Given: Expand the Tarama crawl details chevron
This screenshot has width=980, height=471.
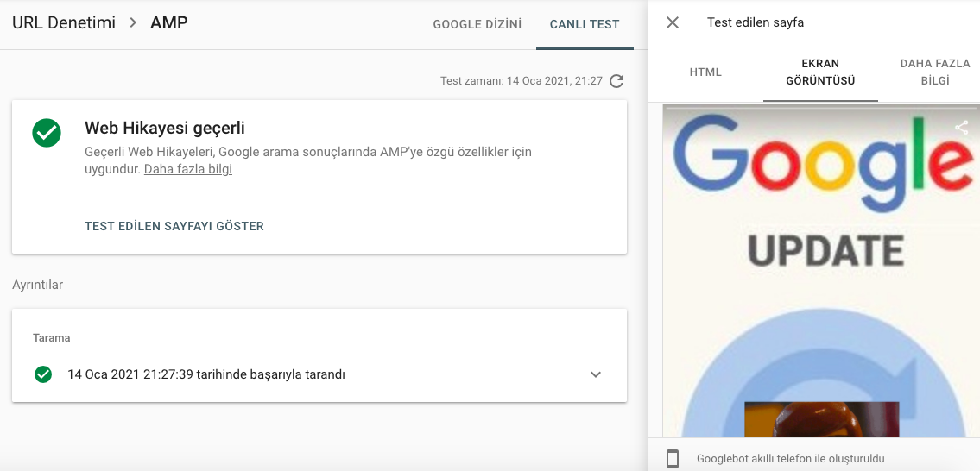Looking at the screenshot, I should click(x=596, y=374).
